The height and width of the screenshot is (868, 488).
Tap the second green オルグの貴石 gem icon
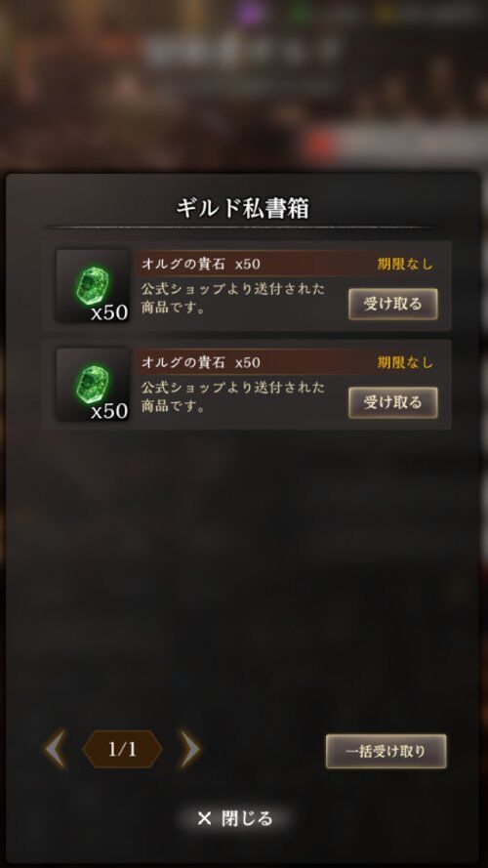pos(92,384)
